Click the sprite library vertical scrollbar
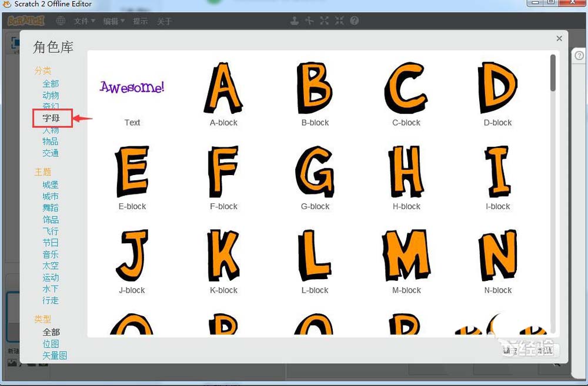The width and height of the screenshot is (588, 386). (x=553, y=73)
